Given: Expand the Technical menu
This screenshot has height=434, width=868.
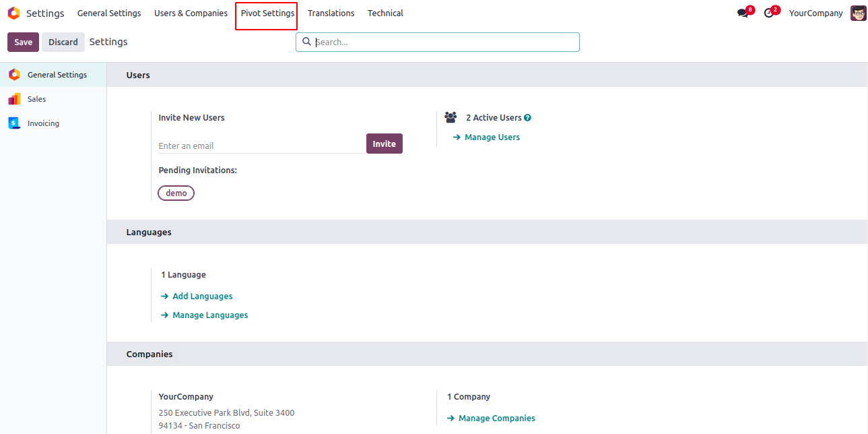Looking at the screenshot, I should [385, 13].
